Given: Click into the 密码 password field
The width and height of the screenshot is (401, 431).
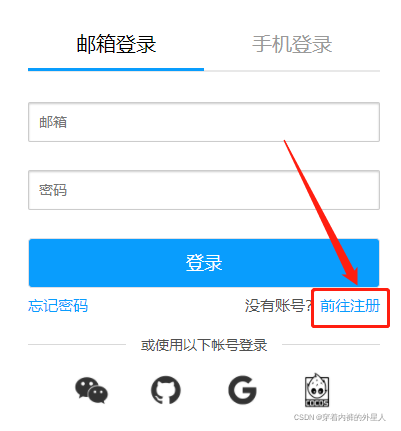Looking at the screenshot, I should point(204,190).
